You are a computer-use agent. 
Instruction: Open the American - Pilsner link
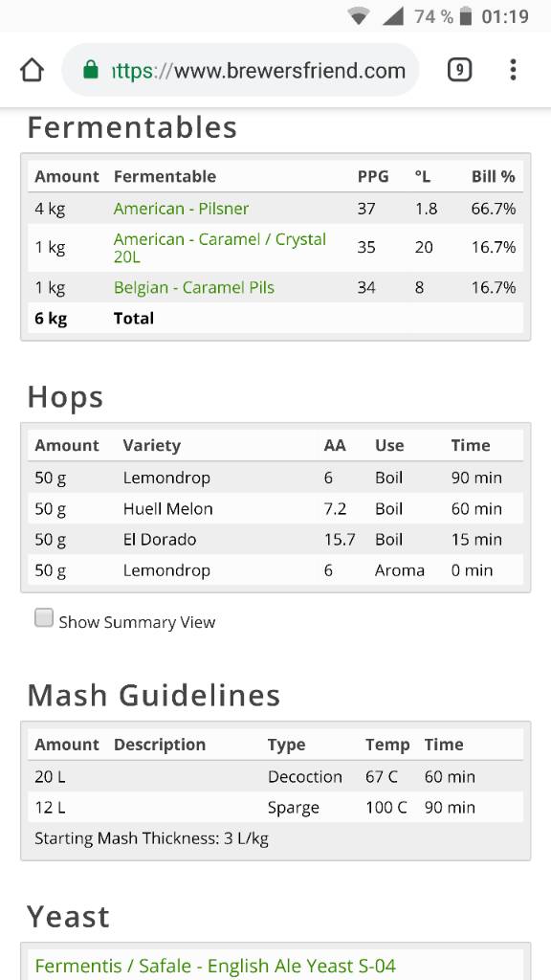(x=181, y=208)
